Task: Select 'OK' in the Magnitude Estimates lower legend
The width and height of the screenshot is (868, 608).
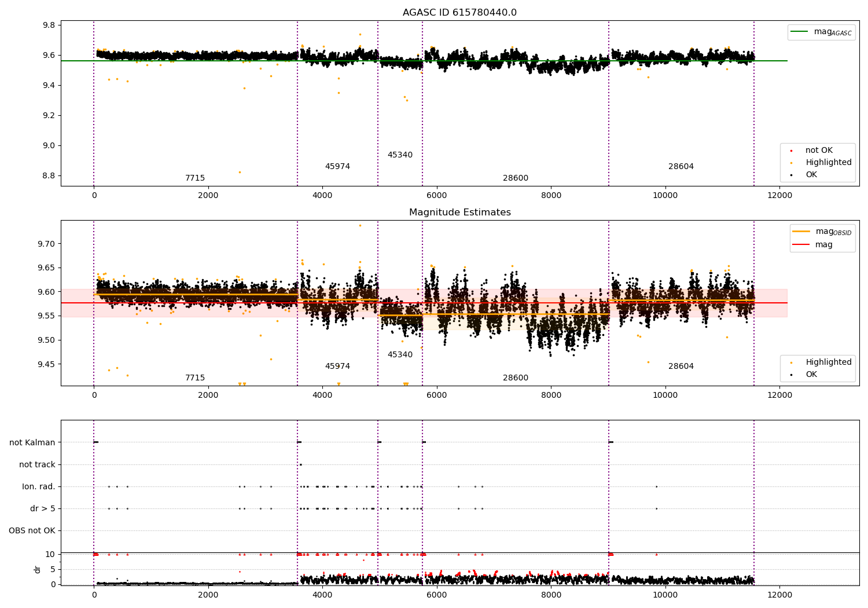Action: tap(804, 375)
